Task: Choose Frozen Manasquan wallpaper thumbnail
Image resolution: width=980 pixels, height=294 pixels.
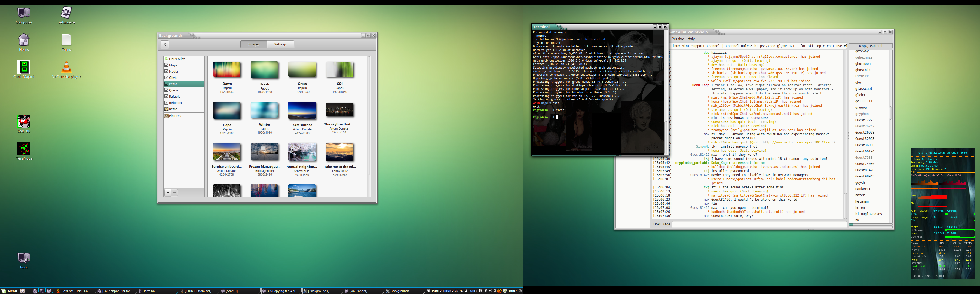Action: pyautogui.click(x=264, y=152)
